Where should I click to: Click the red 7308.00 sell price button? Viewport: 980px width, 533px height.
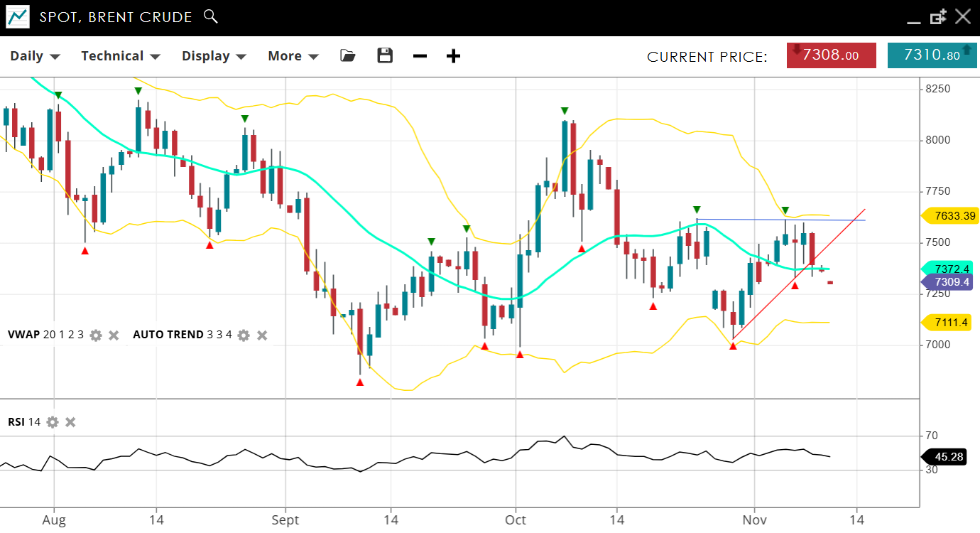pyautogui.click(x=831, y=55)
